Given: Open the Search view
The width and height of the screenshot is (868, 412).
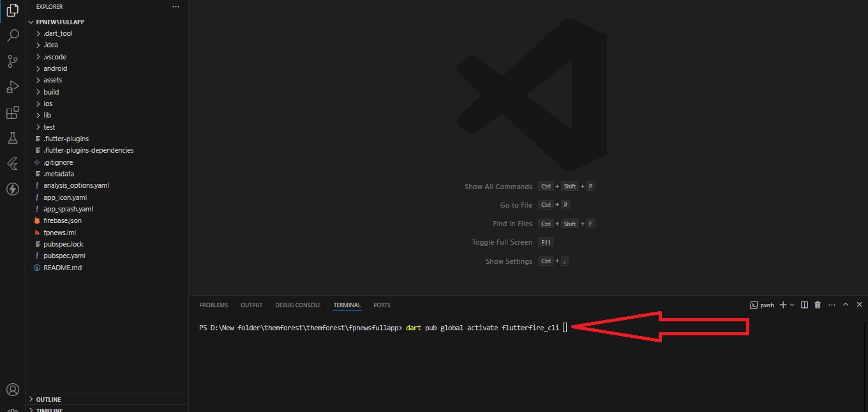Looking at the screenshot, I should [12, 36].
